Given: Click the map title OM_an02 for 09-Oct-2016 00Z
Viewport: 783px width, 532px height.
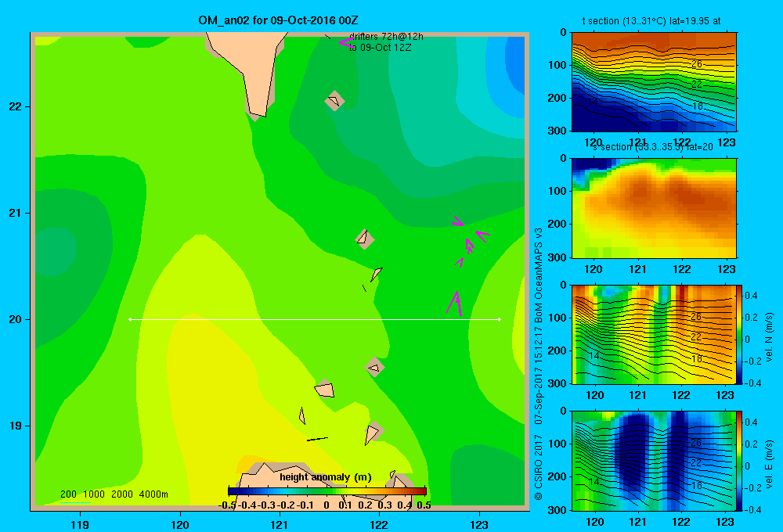Looking at the screenshot, I should pyautogui.click(x=278, y=20).
